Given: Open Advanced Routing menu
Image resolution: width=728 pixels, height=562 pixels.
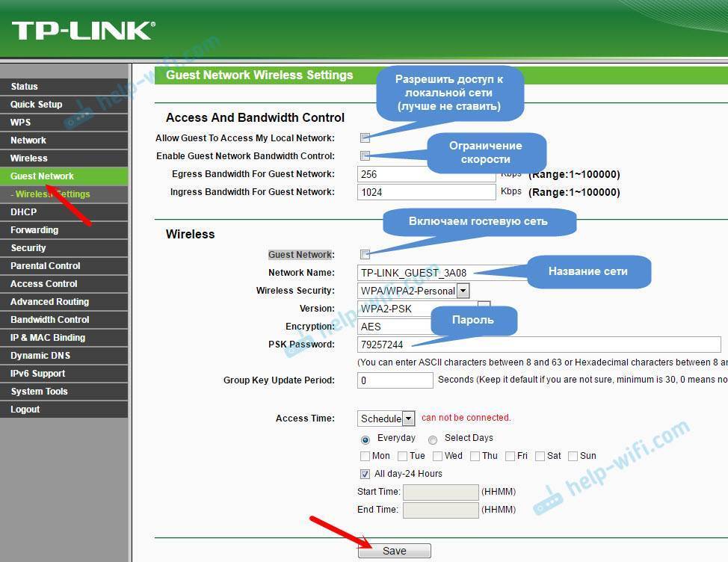Looking at the screenshot, I should (64, 302).
